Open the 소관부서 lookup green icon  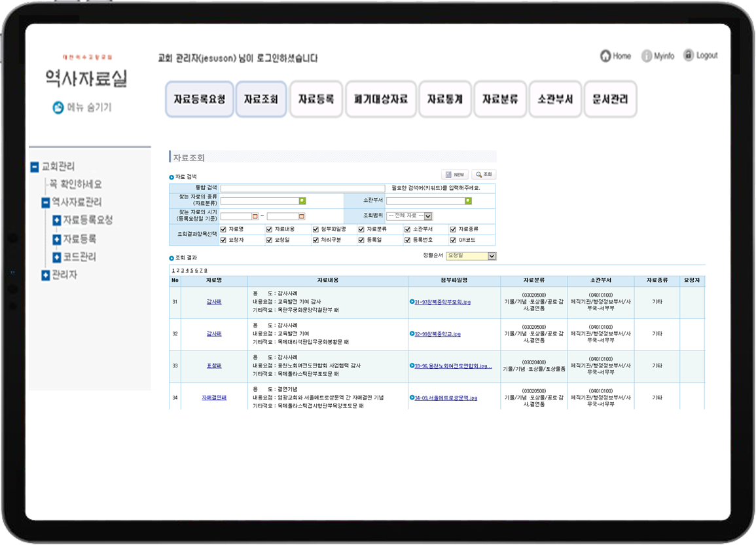point(468,201)
